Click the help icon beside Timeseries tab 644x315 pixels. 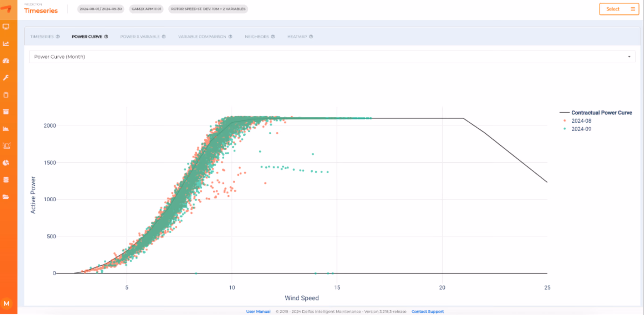(58, 36)
